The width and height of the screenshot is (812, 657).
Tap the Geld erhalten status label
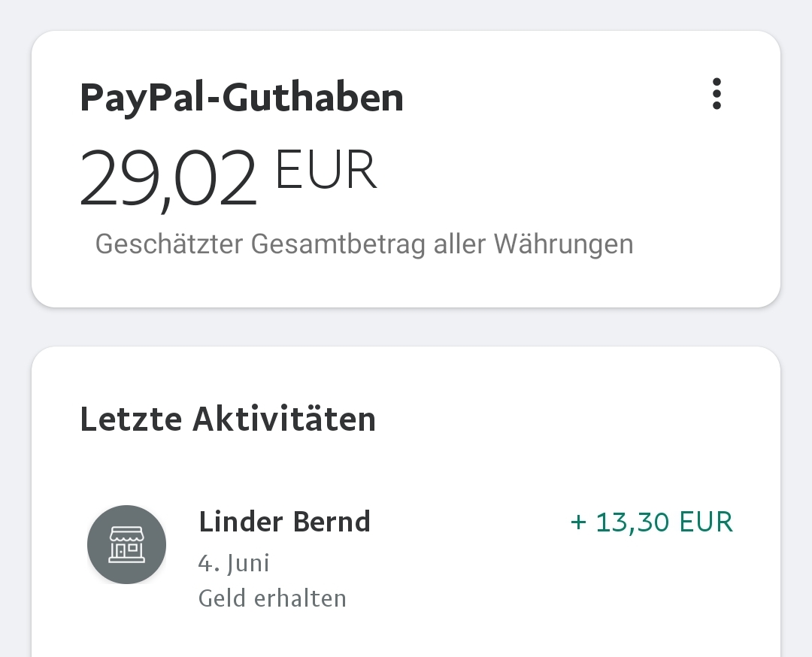tap(272, 598)
